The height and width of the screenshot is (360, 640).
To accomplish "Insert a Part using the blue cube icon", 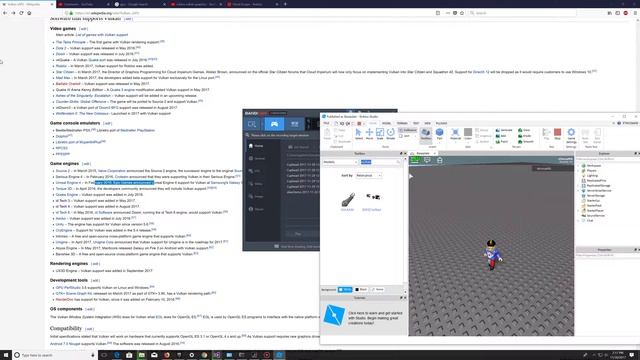I will coord(439,134).
